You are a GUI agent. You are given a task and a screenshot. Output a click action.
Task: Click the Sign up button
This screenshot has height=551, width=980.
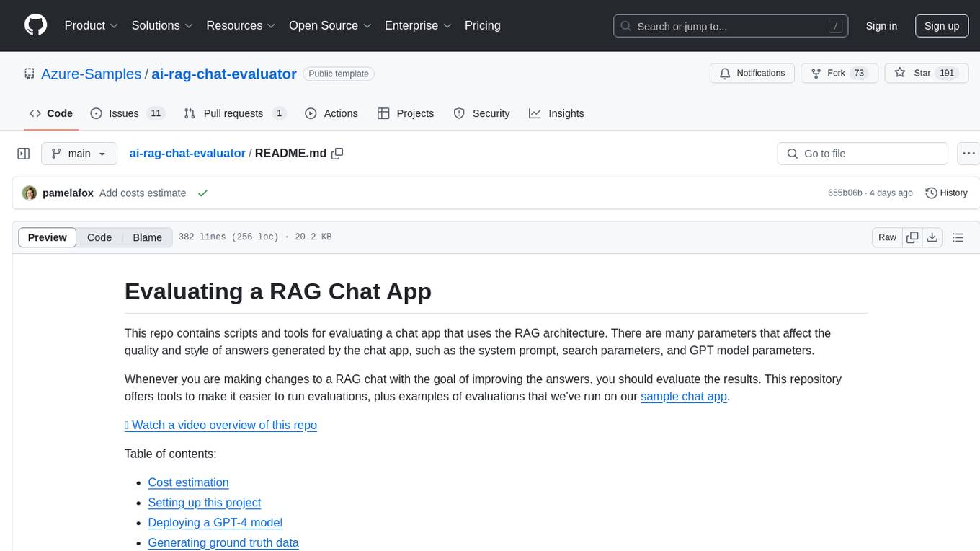942,26
